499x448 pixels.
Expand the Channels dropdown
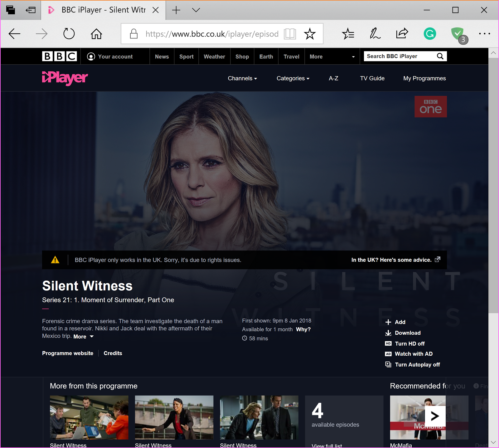pyautogui.click(x=242, y=78)
